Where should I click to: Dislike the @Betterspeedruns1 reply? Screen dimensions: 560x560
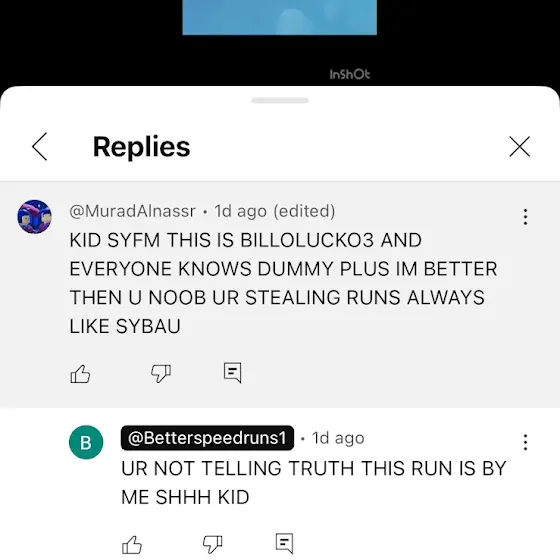pos(212,545)
